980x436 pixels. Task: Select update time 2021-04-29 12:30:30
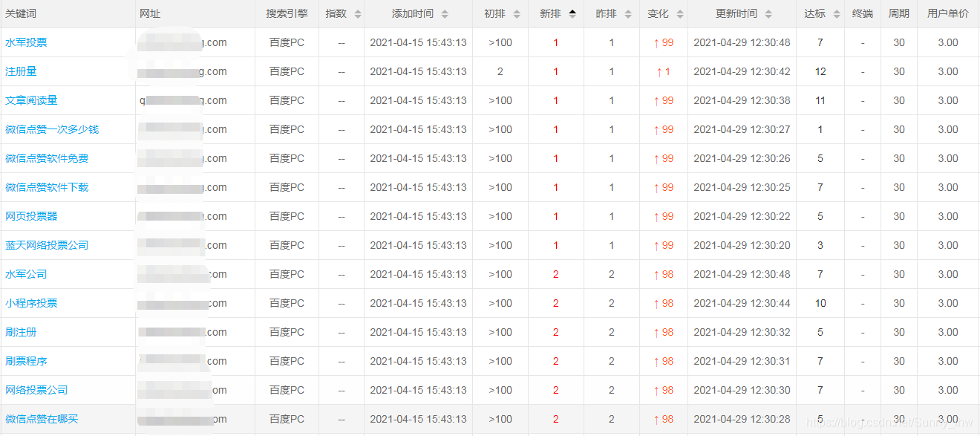coord(742,390)
